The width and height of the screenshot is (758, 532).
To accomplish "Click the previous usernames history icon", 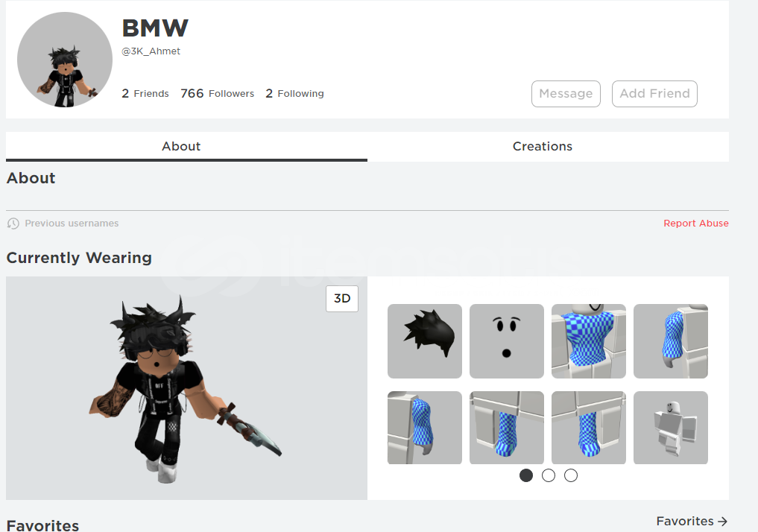I will tap(13, 224).
